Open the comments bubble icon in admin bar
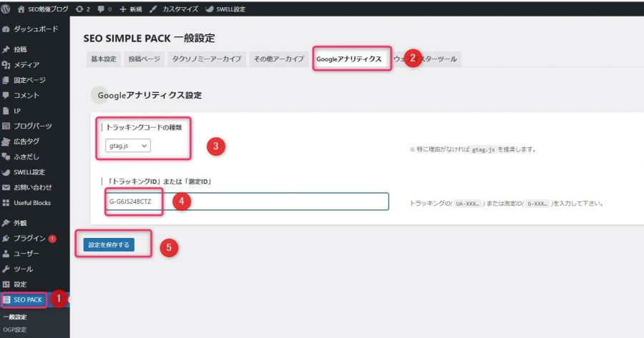This screenshot has width=644, height=338. pyautogui.click(x=101, y=9)
